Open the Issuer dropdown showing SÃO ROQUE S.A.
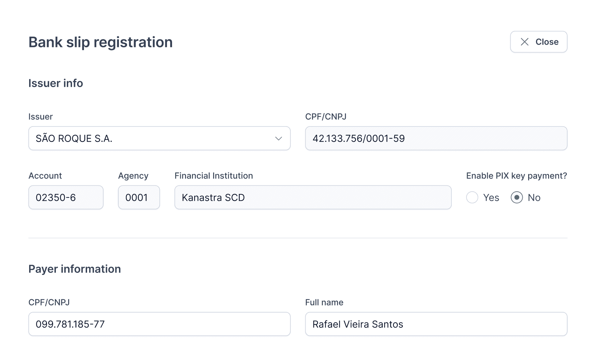Image resolution: width=595 pixels, height=364 pixels. coord(154,138)
